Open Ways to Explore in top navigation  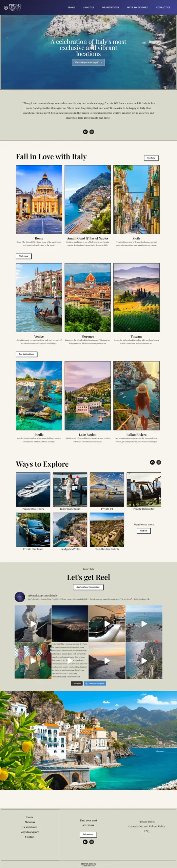[137, 7]
